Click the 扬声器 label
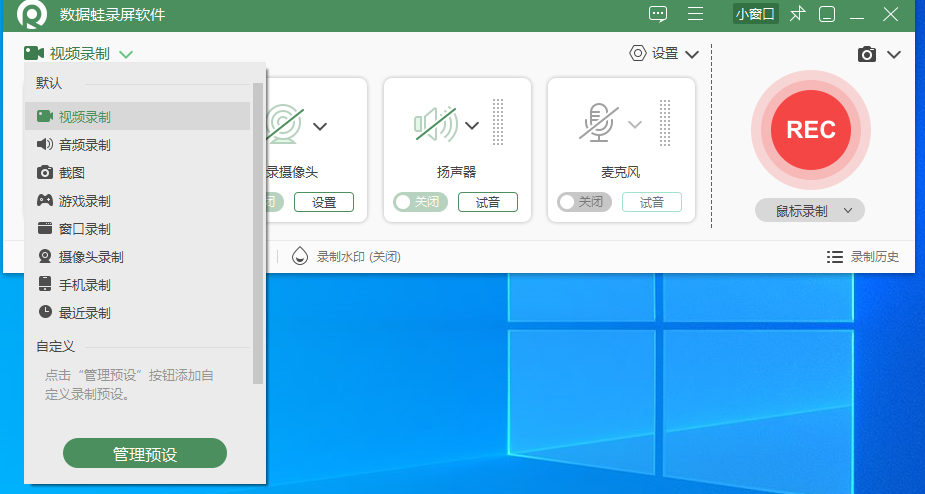The height and width of the screenshot is (494, 925). (457, 172)
